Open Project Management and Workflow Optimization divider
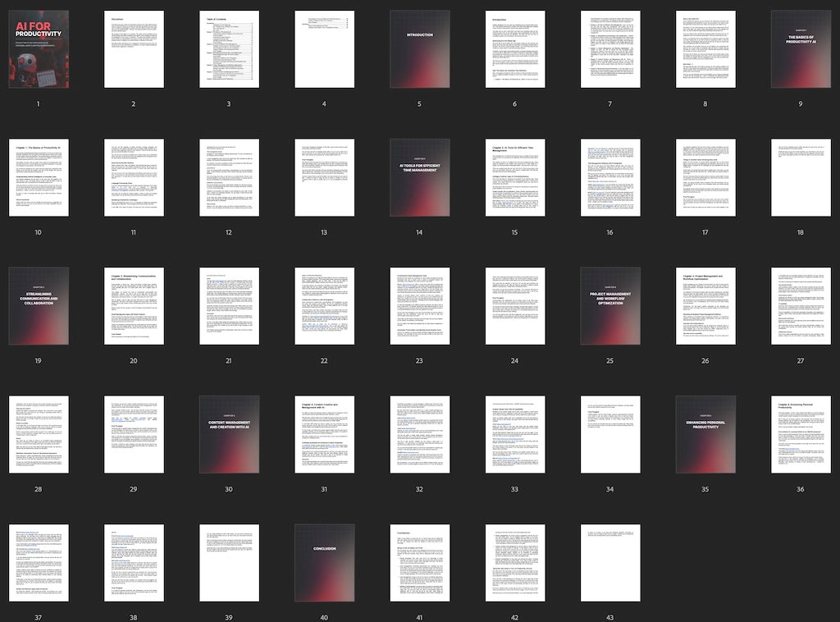Viewport: 840px width, 622px height. click(x=609, y=305)
